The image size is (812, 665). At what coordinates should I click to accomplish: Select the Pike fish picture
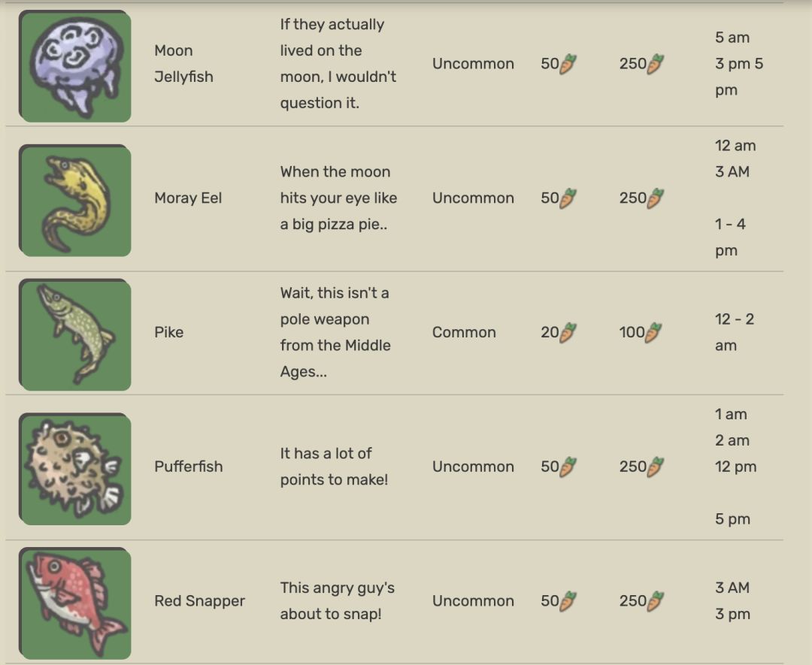74,334
